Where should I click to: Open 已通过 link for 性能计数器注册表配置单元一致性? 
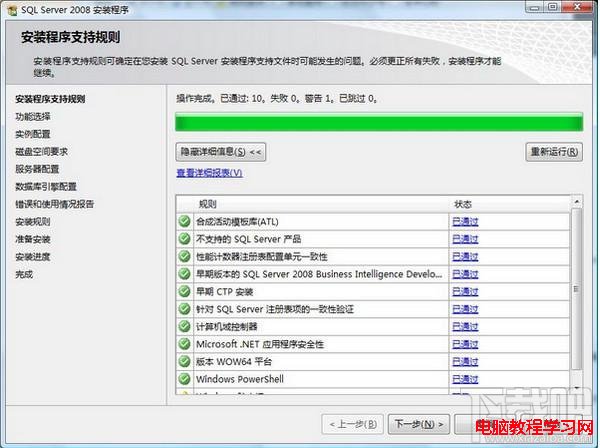[x=465, y=257]
